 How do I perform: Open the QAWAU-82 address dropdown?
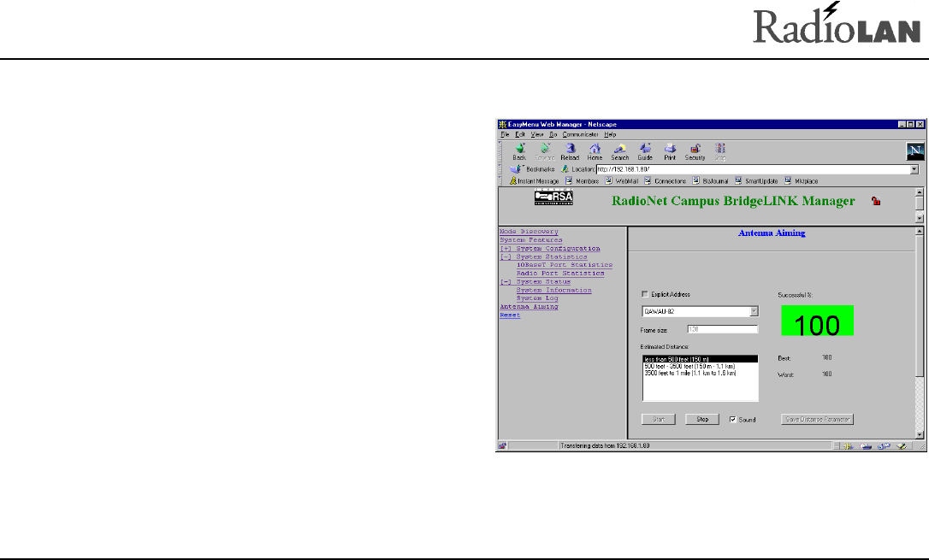coord(754,311)
